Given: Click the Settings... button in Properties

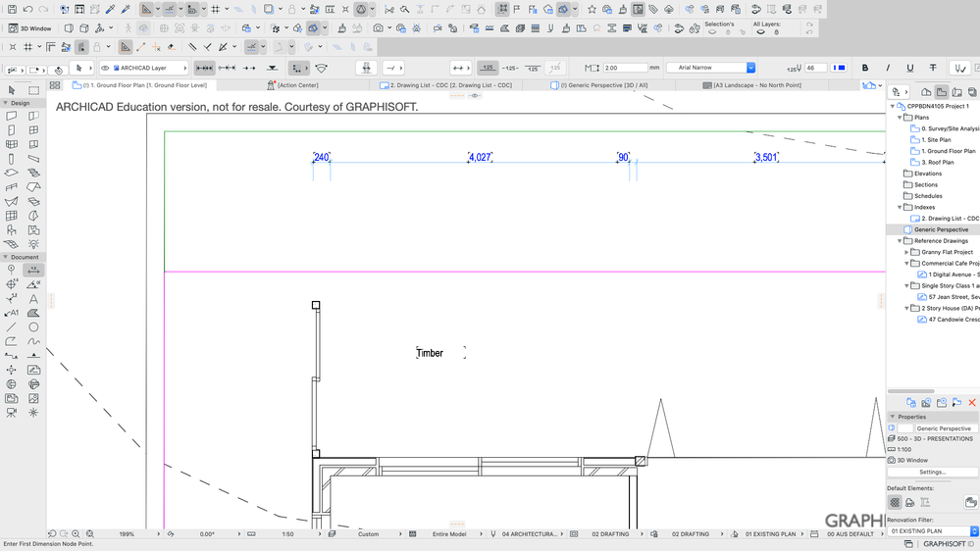Looking at the screenshot, I should [932, 472].
